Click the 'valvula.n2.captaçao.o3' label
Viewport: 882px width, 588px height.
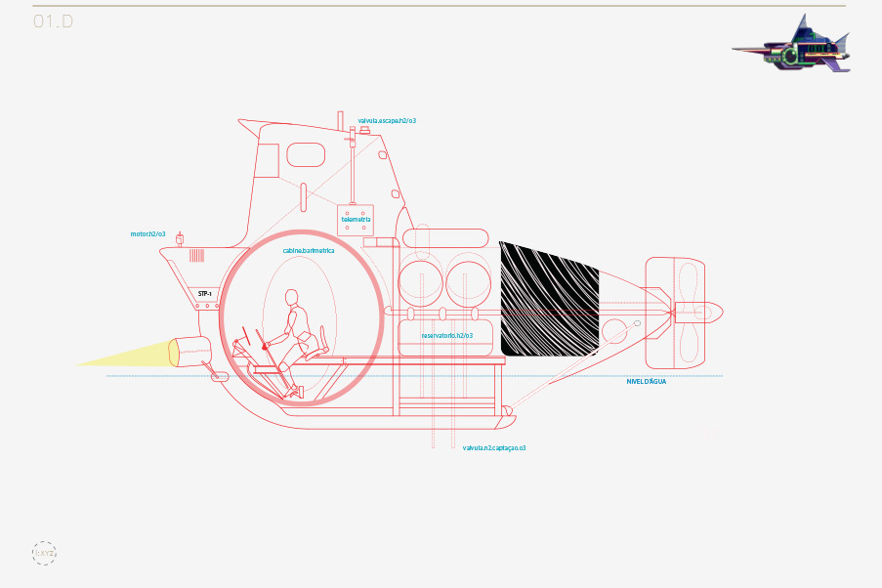coord(494,447)
